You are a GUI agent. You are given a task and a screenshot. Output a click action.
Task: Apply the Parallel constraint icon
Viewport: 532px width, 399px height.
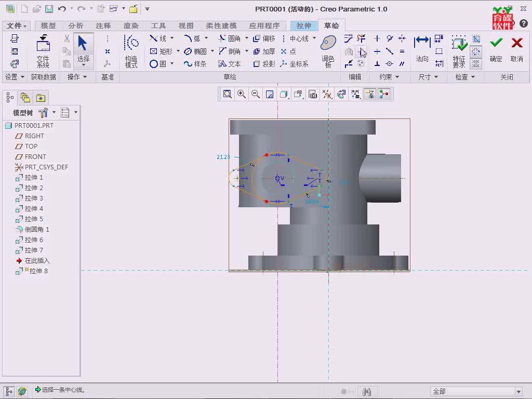402,64
